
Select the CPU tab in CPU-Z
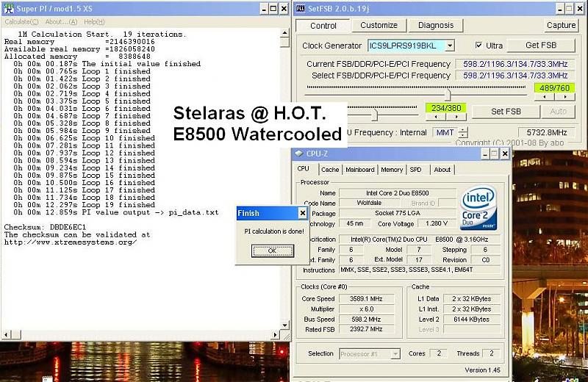(303, 169)
